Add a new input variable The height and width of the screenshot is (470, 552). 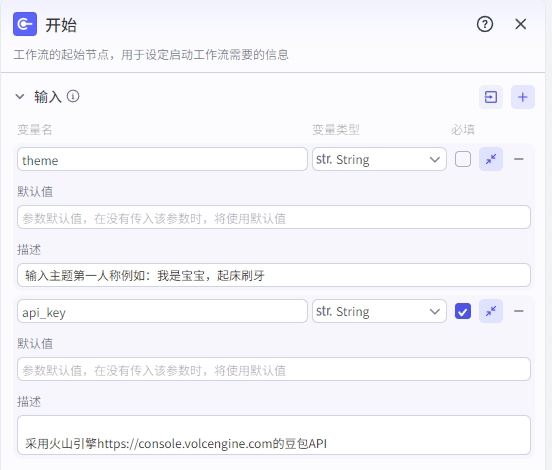(x=523, y=97)
